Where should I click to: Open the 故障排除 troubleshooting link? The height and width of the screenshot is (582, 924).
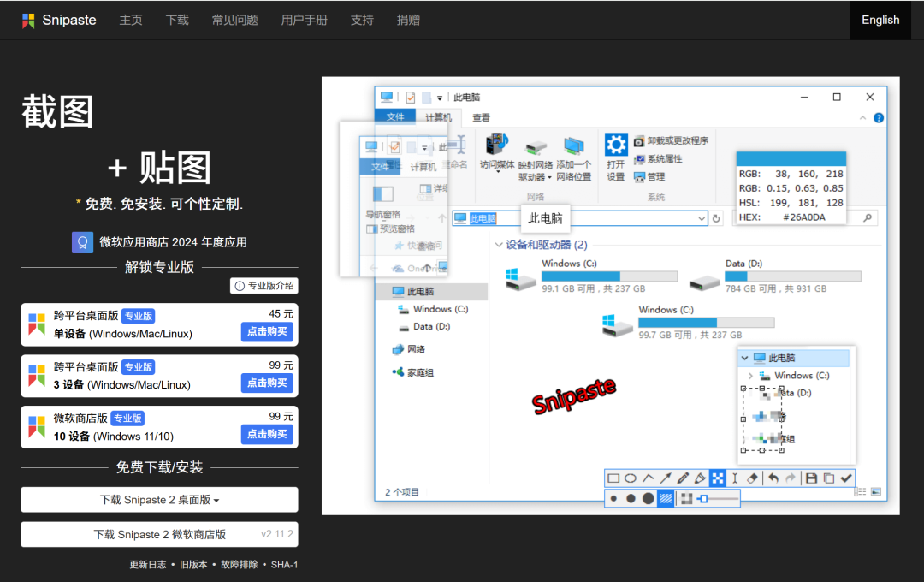pyautogui.click(x=240, y=564)
